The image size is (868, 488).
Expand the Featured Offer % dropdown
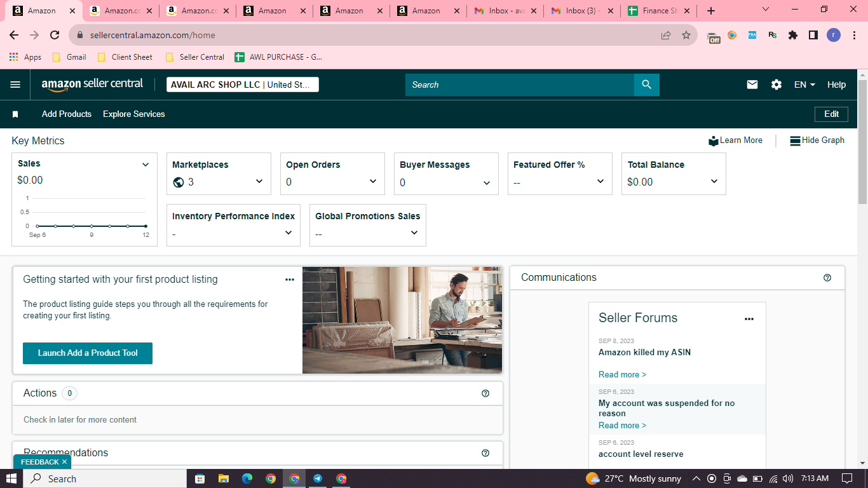tap(600, 182)
